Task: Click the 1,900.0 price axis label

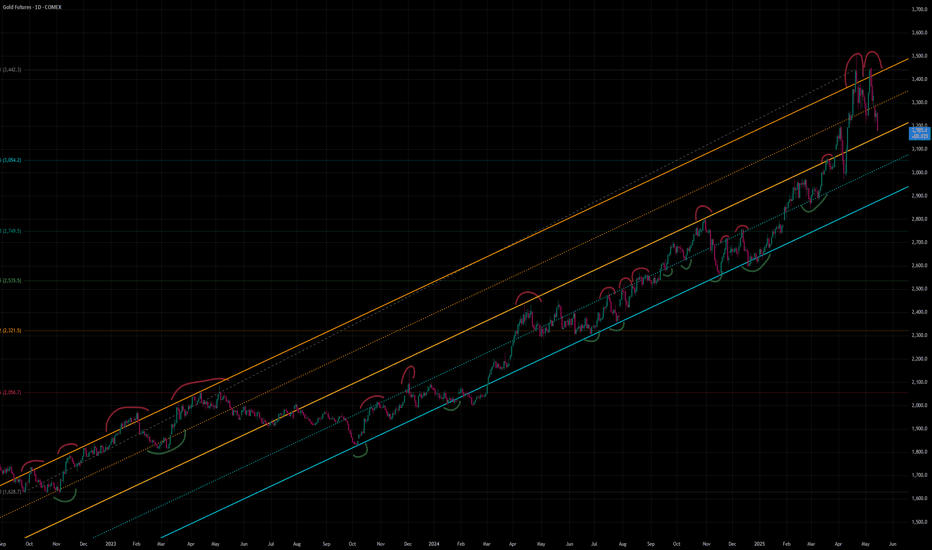Action: 920,429
